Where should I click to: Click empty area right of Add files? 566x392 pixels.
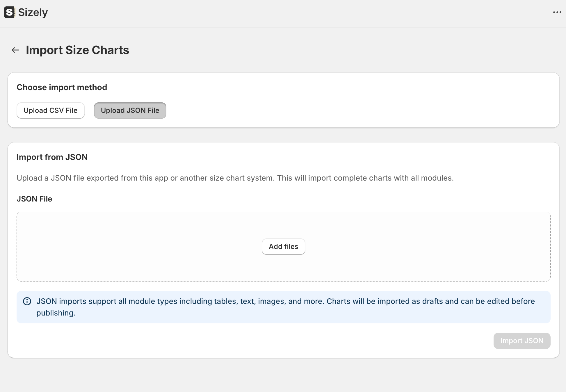(x=428, y=247)
